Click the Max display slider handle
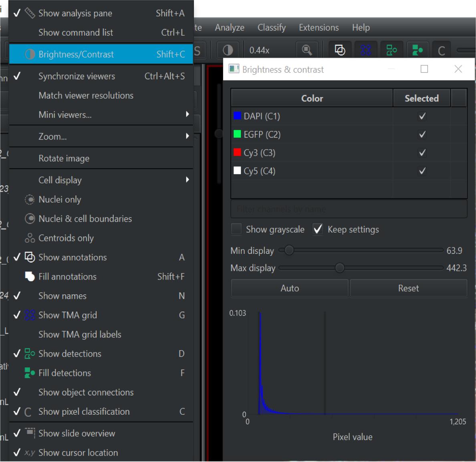Viewport: 476px width, 462px height. (x=339, y=268)
